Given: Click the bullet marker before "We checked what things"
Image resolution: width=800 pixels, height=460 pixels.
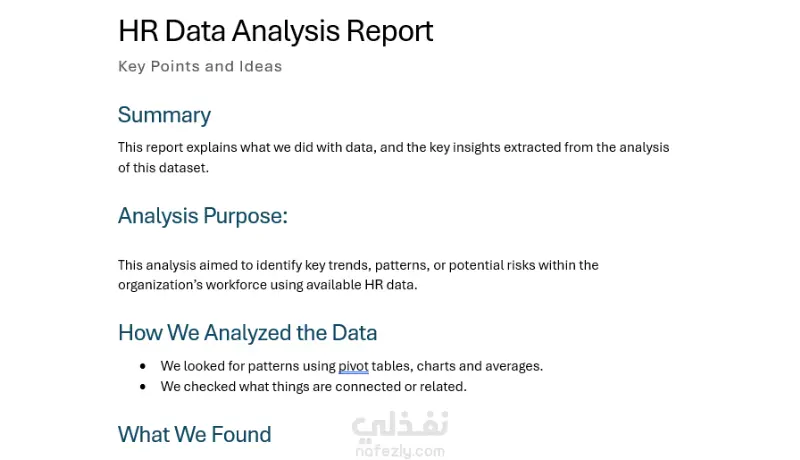Looking at the screenshot, I should (143, 387).
